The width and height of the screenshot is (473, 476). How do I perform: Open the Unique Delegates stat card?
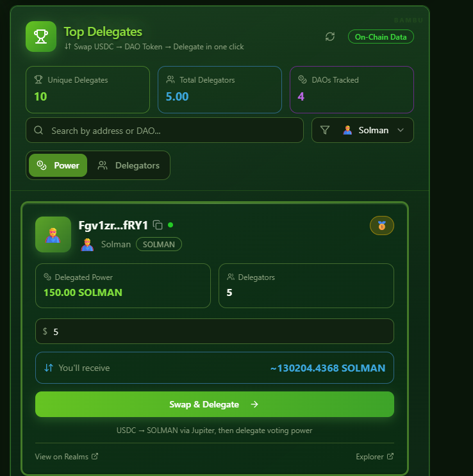click(88, 90)
